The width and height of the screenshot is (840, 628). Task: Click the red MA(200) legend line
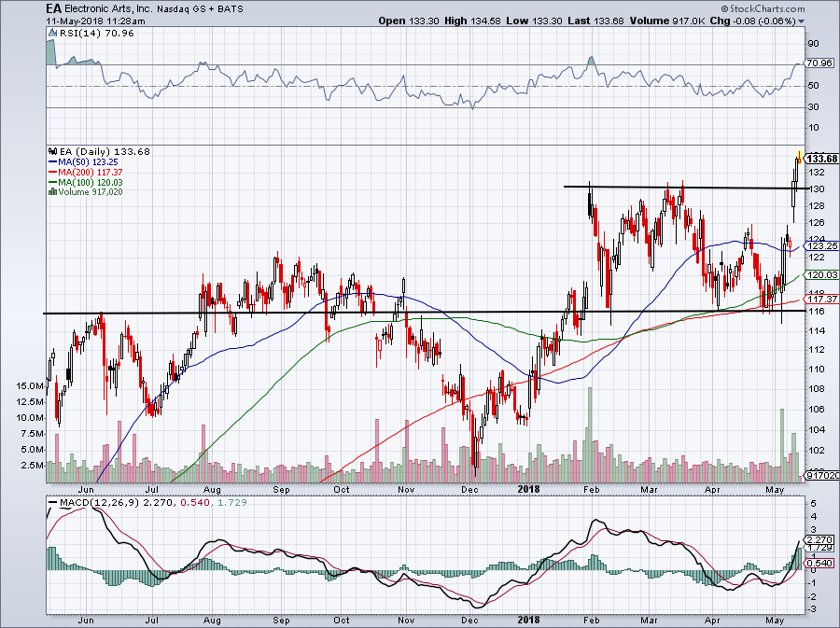click(52, 172)
